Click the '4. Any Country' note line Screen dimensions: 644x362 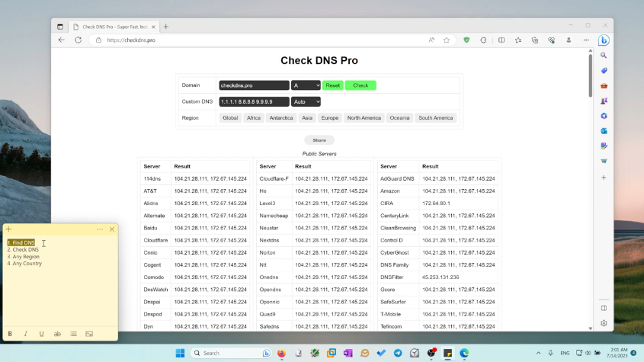point(24,264)
